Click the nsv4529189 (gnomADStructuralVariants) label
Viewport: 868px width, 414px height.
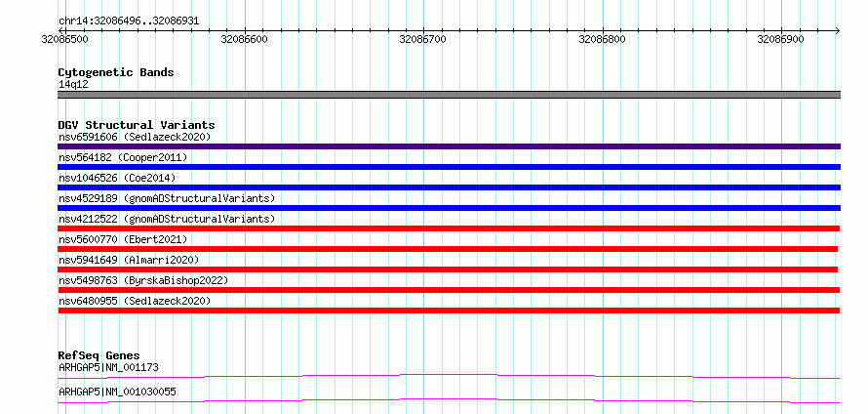coord(167,198)
